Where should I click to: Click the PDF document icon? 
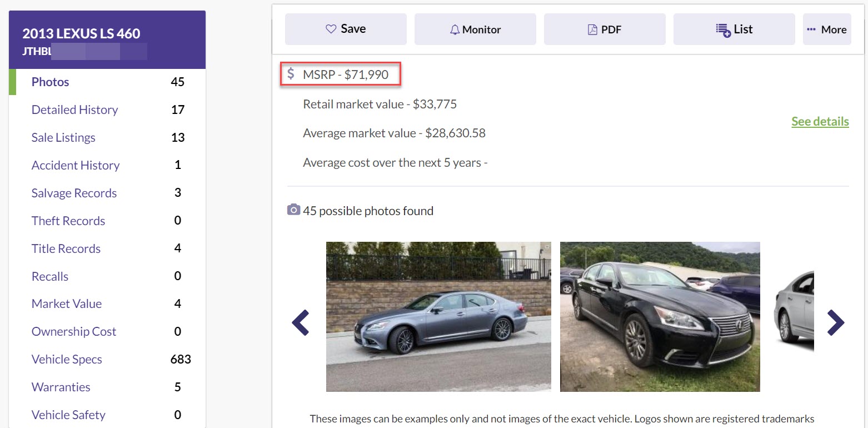(x=592, y=30)
